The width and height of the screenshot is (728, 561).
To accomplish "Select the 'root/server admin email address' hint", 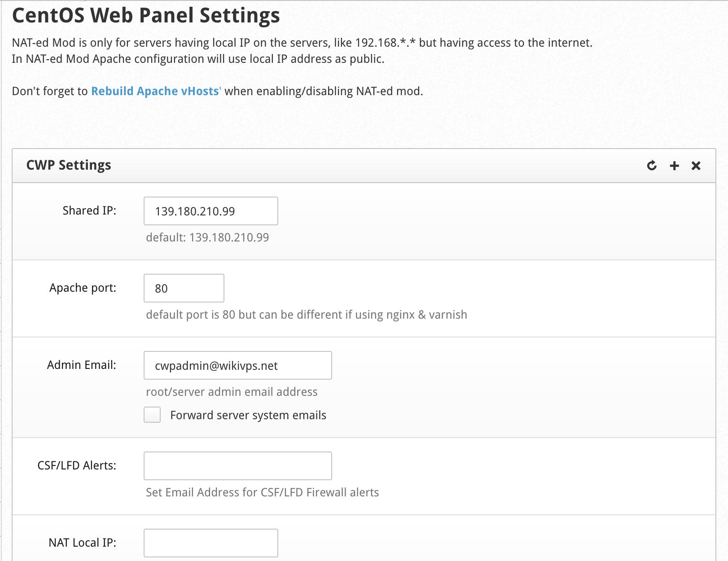I will pos(232,392).
